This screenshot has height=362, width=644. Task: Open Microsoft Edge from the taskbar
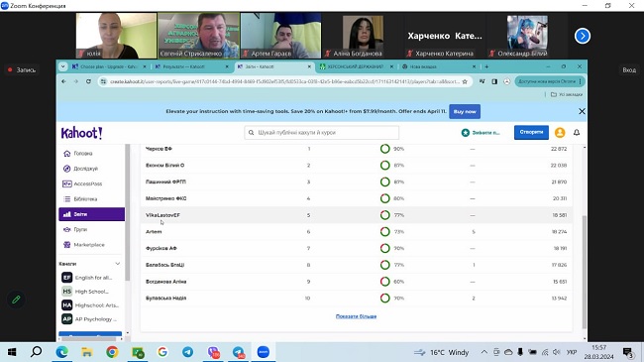tap(62, 352)
